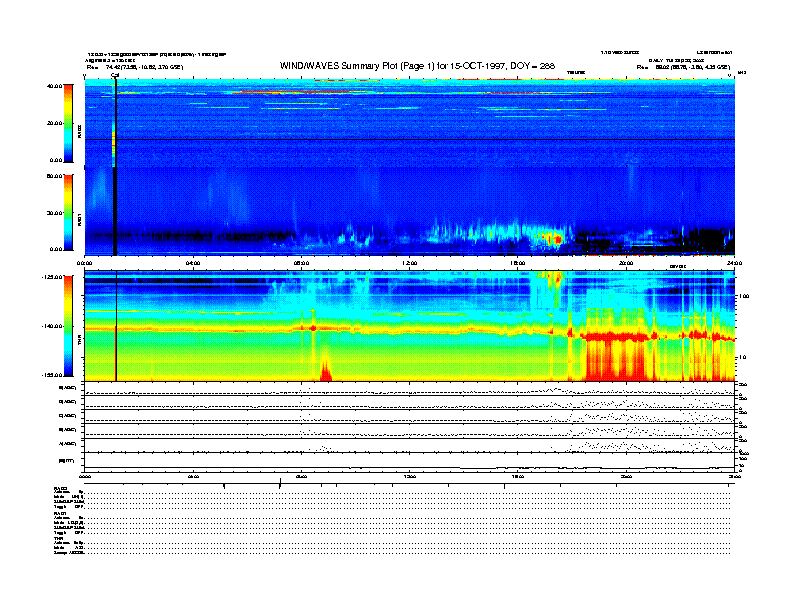
Task: Click the RAD1 color scale bar
Action: (68, 212)
